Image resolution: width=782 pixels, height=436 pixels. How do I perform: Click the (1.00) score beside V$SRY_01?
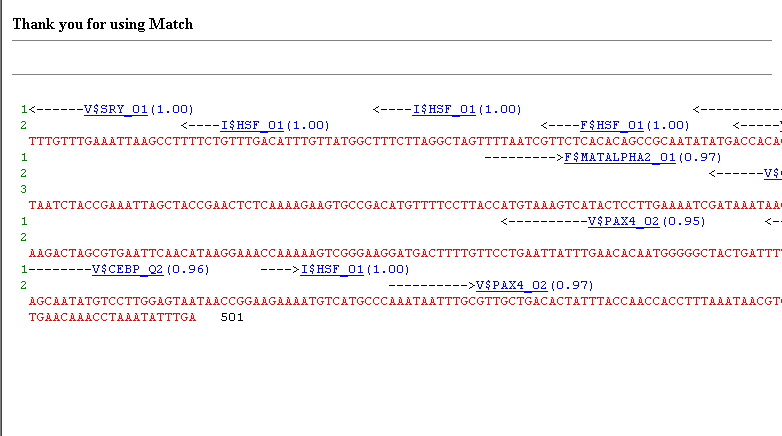click(x=171, y=109)
